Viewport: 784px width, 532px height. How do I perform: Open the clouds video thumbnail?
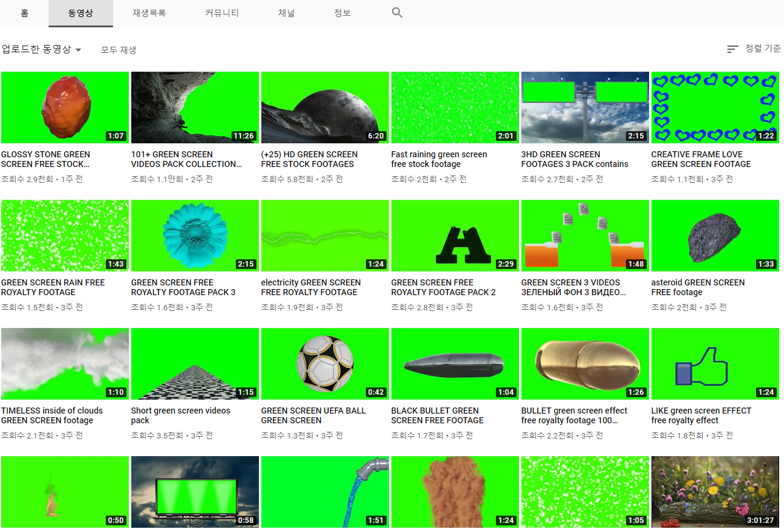point(65,364)
